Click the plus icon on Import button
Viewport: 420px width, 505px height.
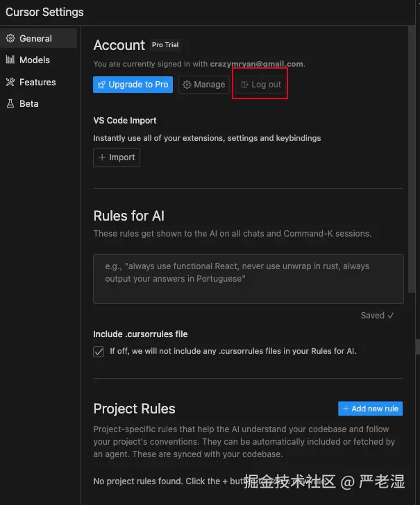tap(102, 157)
